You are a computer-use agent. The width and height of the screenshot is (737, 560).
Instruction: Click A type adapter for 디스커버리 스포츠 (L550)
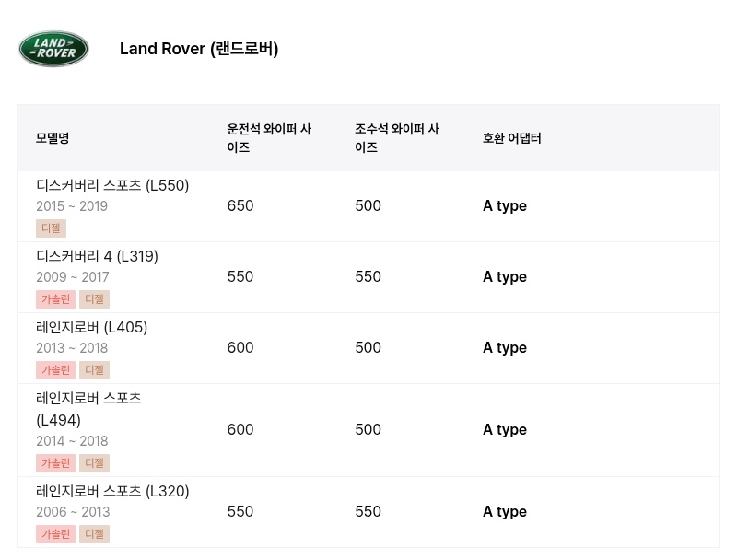pyautogui.click(x=505, y=206)
